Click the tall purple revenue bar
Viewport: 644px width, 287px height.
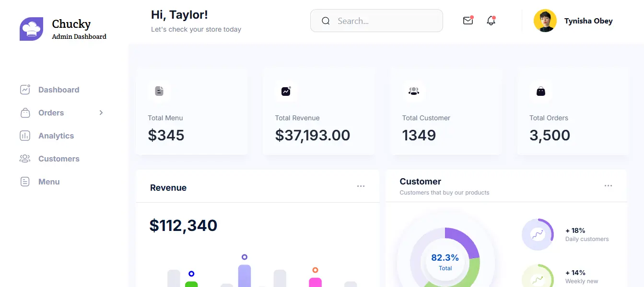245,276
